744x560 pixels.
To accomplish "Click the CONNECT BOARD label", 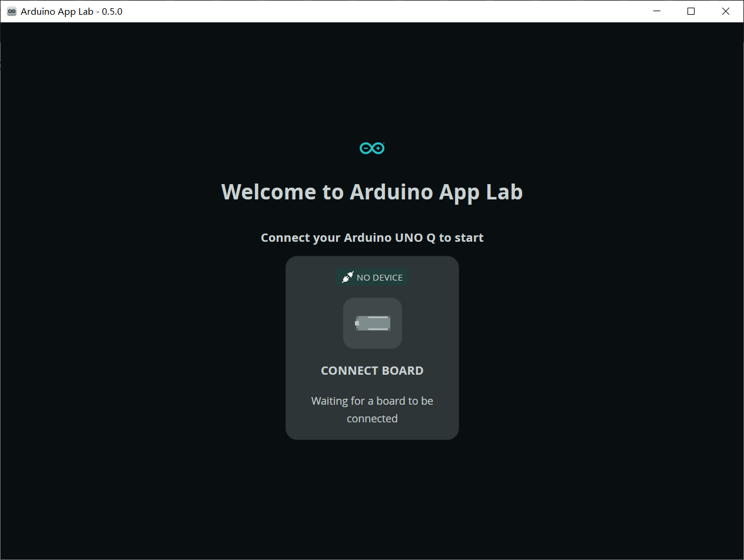I will point(372,371).
